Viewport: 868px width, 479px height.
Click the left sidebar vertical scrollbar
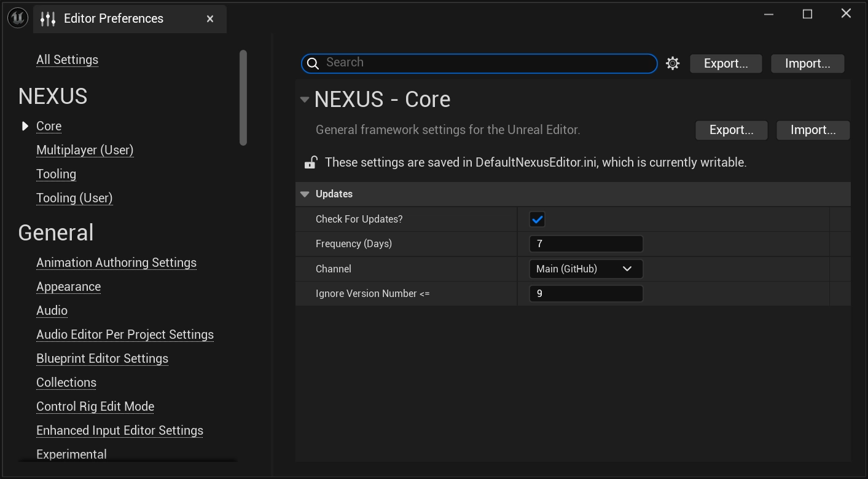point(243,98)
